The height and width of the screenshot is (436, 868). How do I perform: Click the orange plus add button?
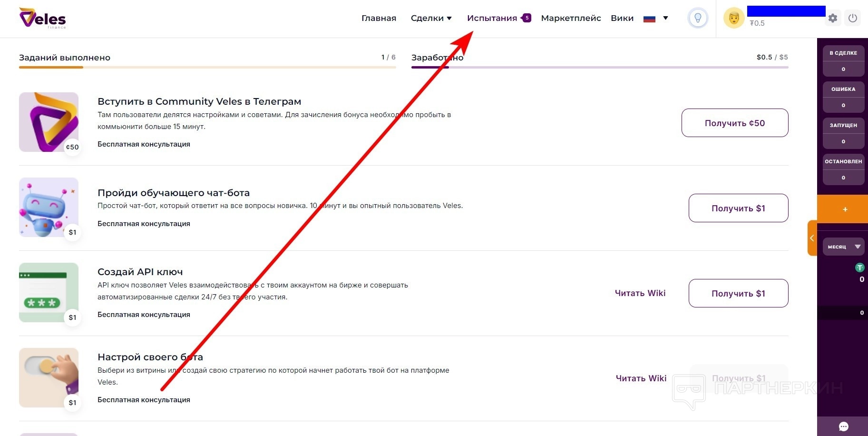click(x=845, y=209)
